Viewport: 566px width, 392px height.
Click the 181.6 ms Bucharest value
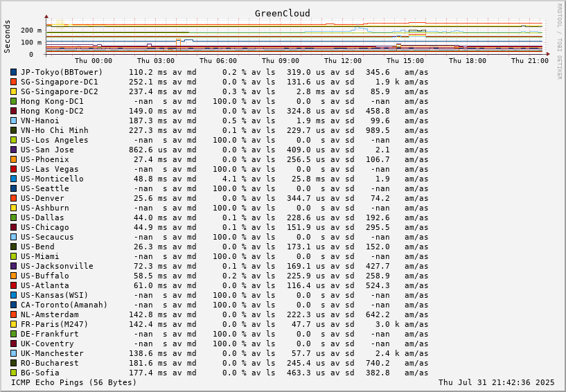(x=148, y=363)
